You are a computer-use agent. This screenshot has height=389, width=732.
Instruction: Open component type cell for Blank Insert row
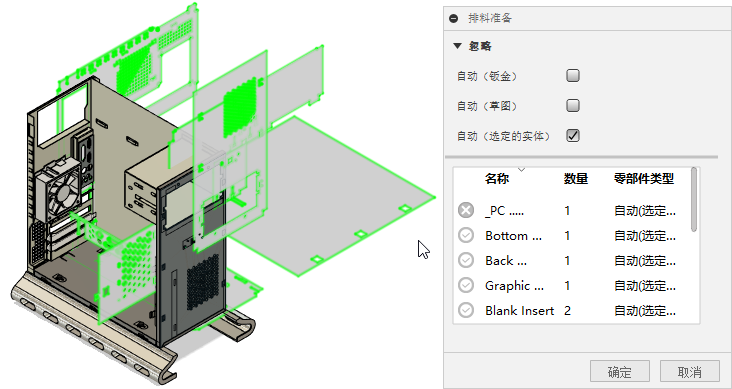tap(645, 311)
